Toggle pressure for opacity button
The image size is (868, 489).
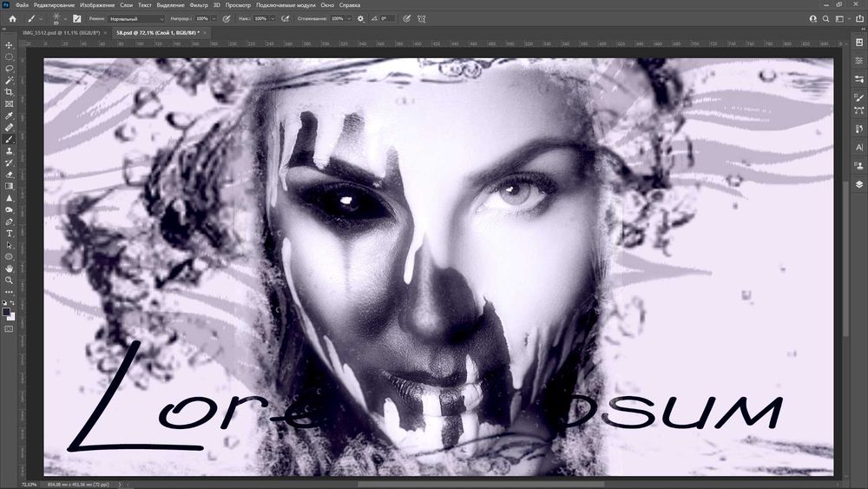pos(227,19)
